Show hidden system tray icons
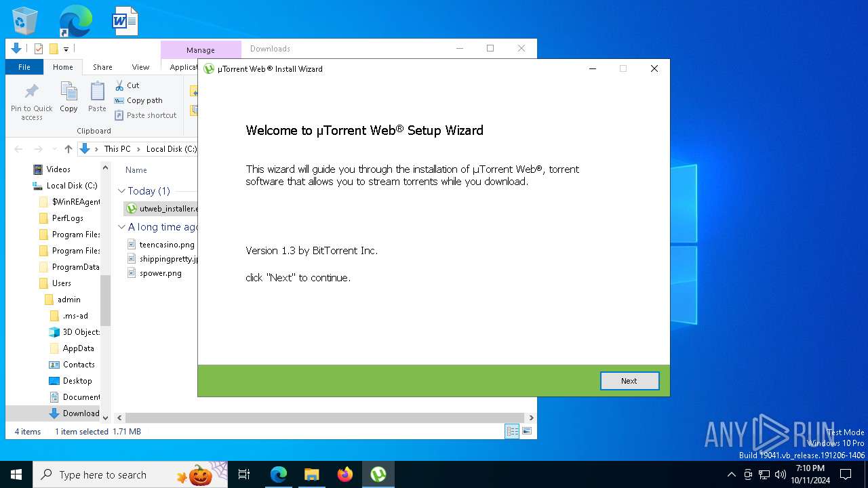The width and height of the screenshot is (868, 488). click(731, 474)
